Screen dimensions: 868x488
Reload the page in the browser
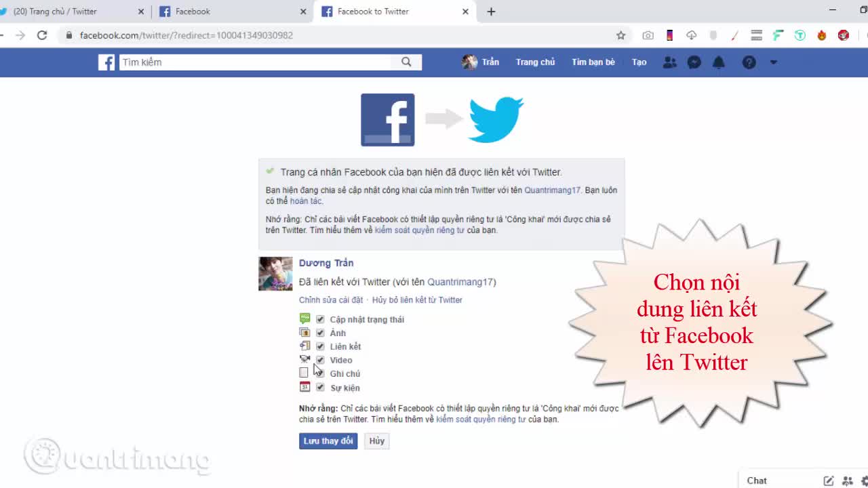coord(42,35)
